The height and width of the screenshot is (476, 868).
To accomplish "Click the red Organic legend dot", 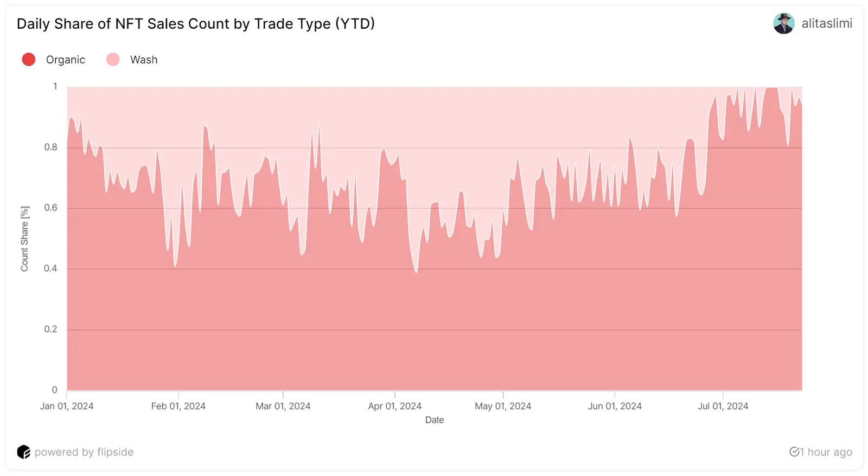I will pyautogui.click(x=29, y=60).
